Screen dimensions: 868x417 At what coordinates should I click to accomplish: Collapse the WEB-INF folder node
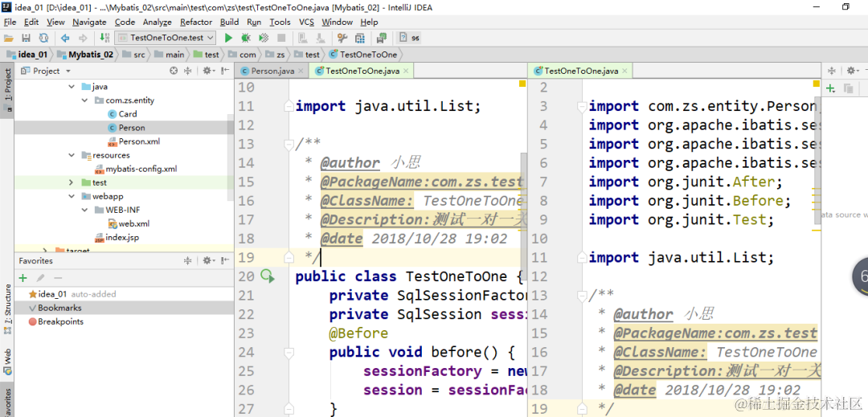tap(84, 211)
